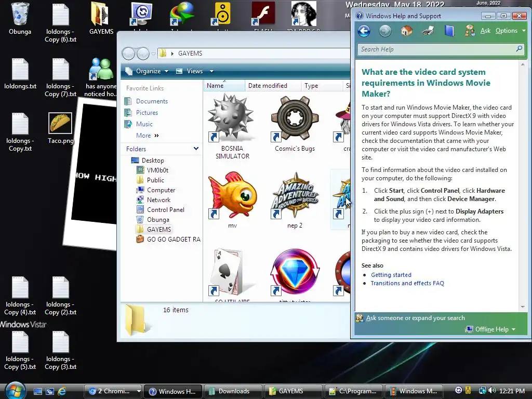
Task: Click Ask someone or expand your search
Action: [x=415, y=318]
